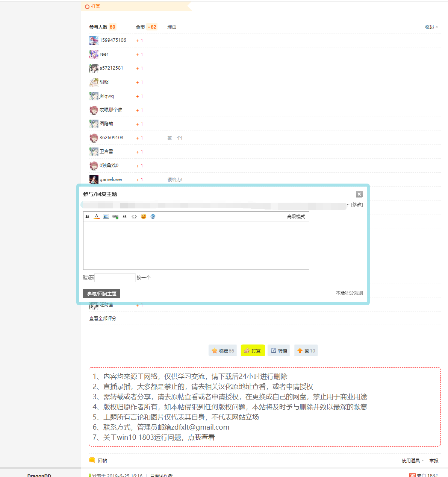Image resolution: width=448 pixels, height=477 pixels.
Task: Collapse the ratings list with 收起
Action: click(431, 27)
